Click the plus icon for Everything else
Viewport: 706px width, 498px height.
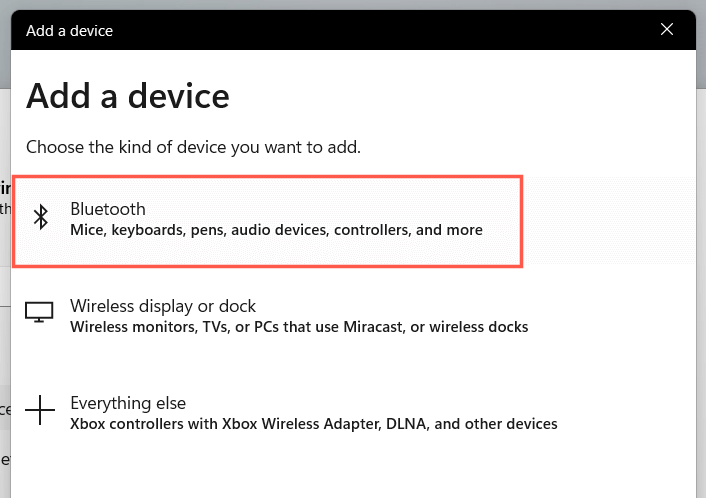pos(40,411)
